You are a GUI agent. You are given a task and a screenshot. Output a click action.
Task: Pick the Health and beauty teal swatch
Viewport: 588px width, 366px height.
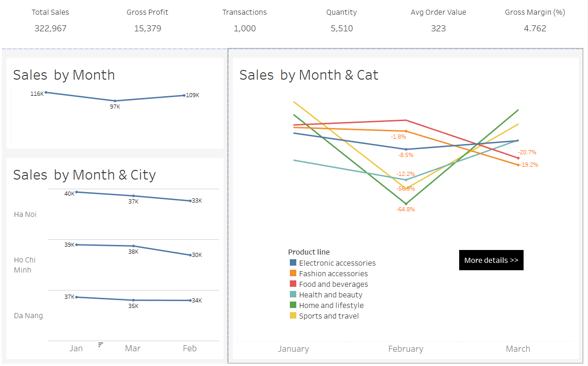pos(293,295)
